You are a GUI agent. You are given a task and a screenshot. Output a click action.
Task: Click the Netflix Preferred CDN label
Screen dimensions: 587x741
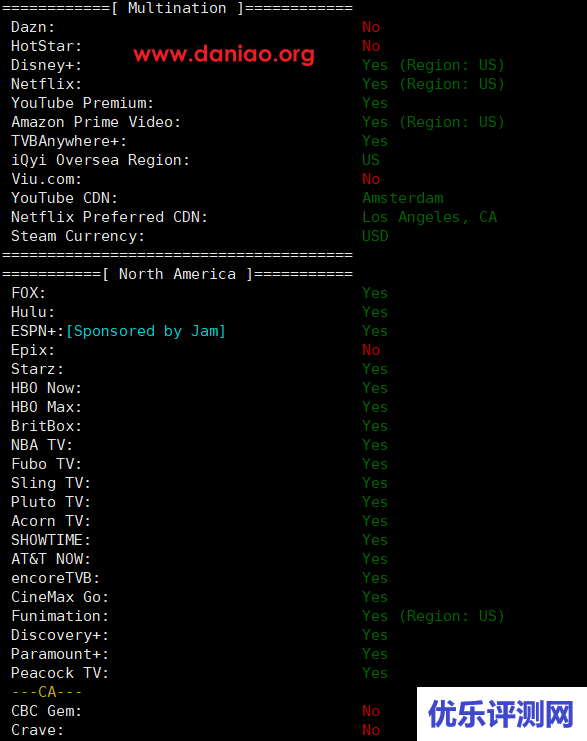(109, 217)
